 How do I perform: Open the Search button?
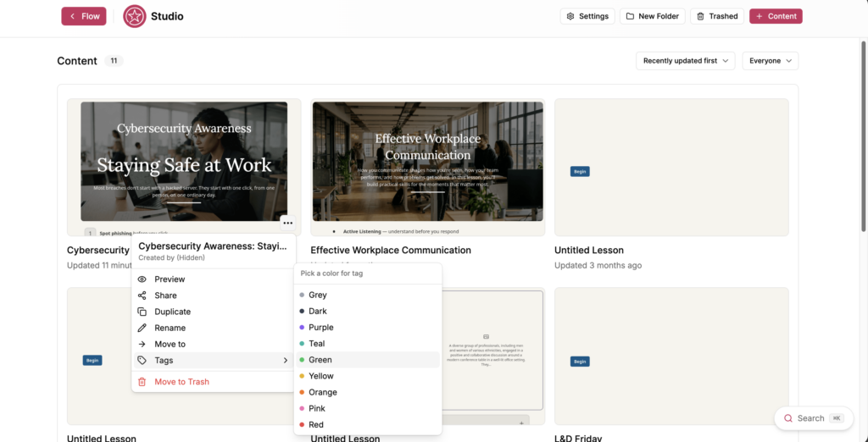[x=814, y=418]
